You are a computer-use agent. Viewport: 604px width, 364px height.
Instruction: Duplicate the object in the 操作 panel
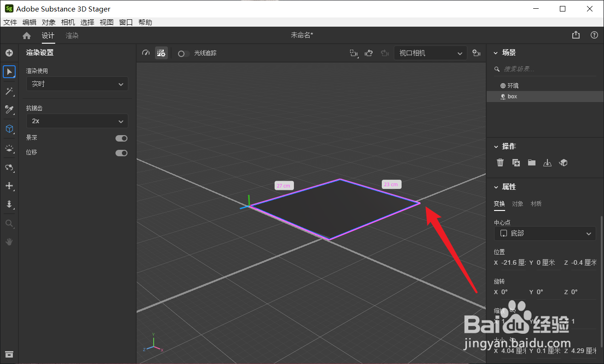(x=516, y=162)
